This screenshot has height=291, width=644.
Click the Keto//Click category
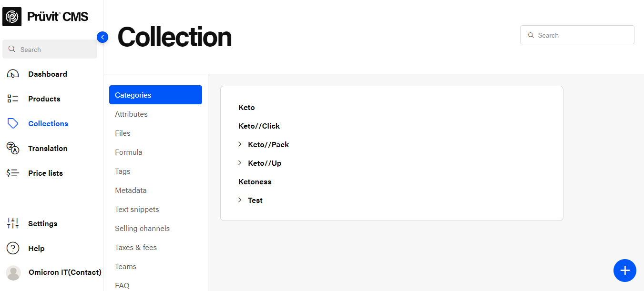point(259,126)
